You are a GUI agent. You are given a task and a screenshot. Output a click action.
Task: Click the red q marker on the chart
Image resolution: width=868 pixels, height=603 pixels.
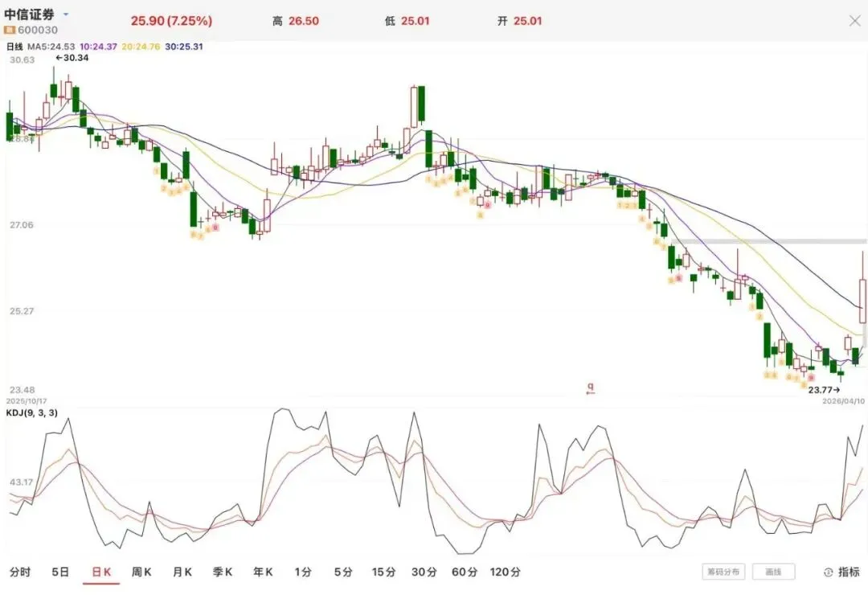tap(591, 388)
